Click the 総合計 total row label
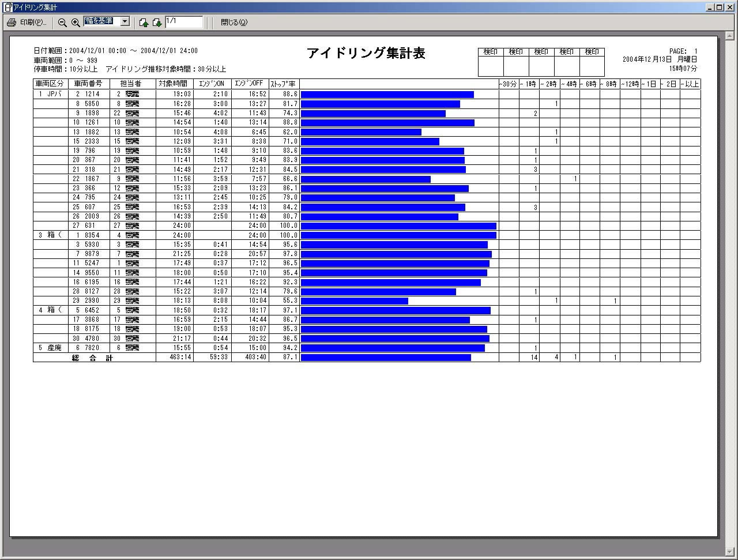 pyautogui.click(x=93, y=358)
